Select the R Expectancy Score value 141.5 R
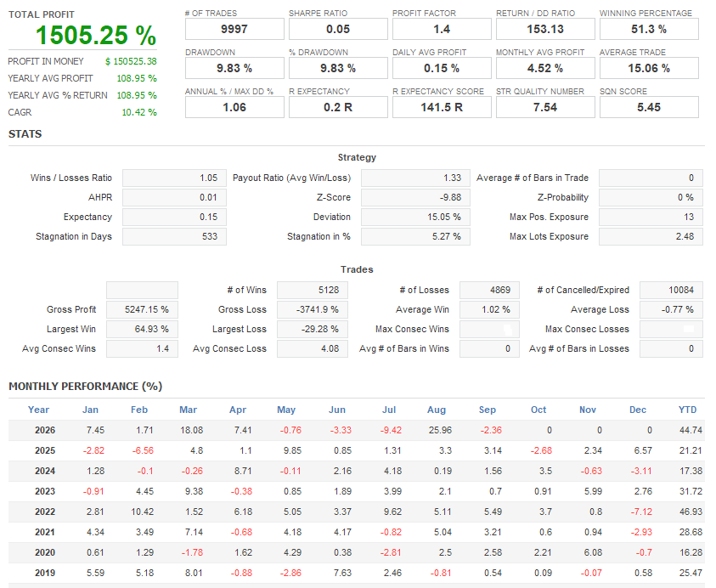The width and height of the screenshot is (716, 588). click(442, 107)
